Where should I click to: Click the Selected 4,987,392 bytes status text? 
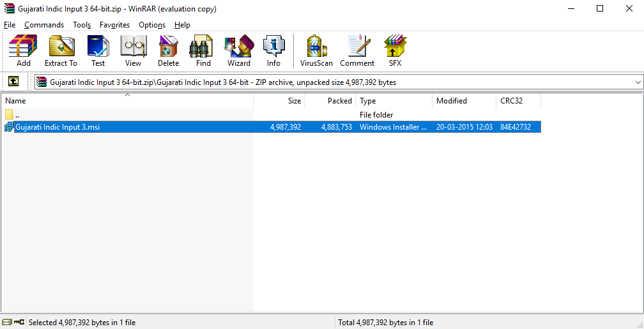pyautogui.click(x=82, y=323)
